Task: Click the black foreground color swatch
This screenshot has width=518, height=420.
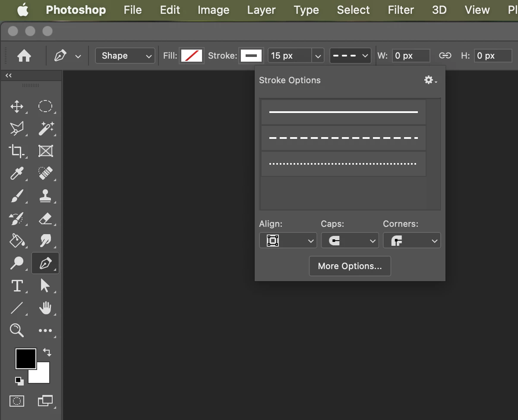Action: pyautogui.click(x=26, y=359)
